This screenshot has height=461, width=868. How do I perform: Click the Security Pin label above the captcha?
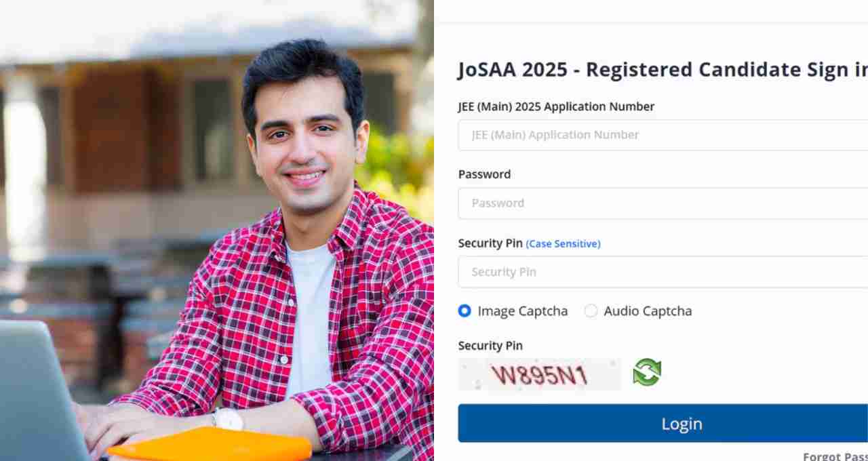click(x=490, y=346)
